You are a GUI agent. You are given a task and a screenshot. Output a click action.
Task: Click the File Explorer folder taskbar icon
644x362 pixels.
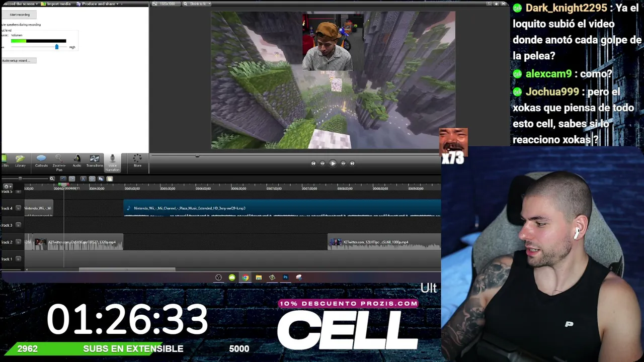[x=259, y=278]
